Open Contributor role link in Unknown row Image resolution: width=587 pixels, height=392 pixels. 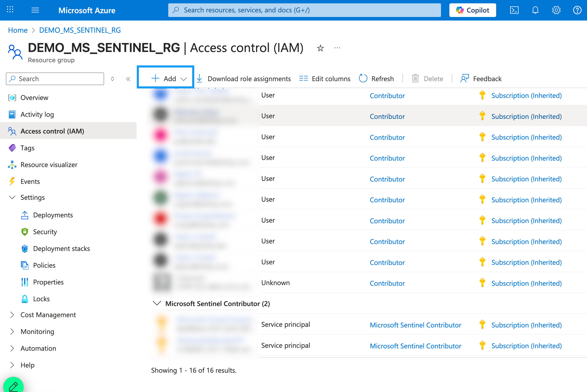coord(387,283)
